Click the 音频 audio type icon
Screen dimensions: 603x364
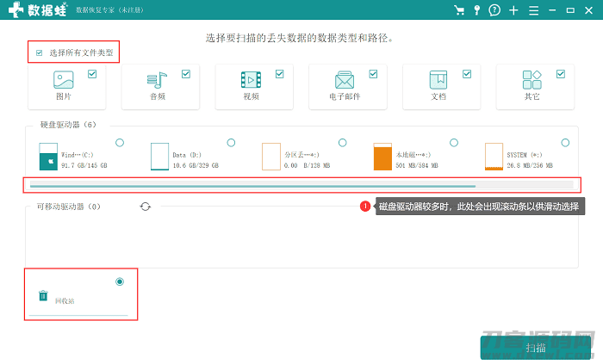(157, 80)
